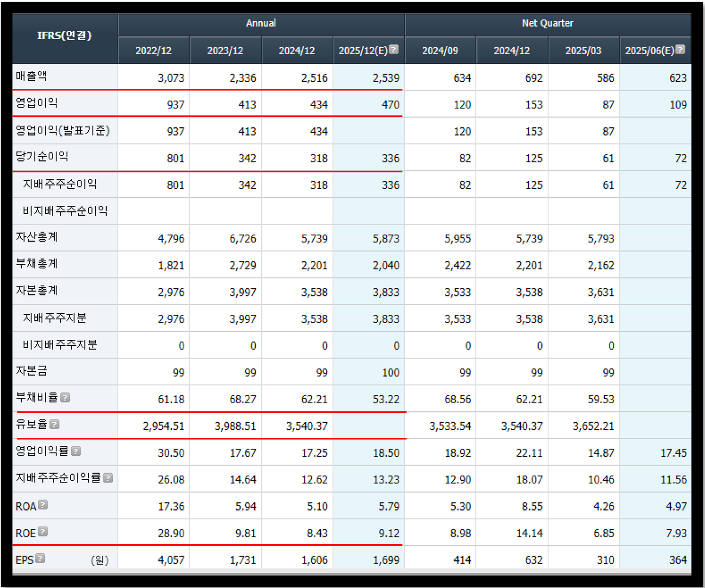Select the 비지배주주순이익 row label
The height and width of the screenshot is (588, 705).
(65, 211)
